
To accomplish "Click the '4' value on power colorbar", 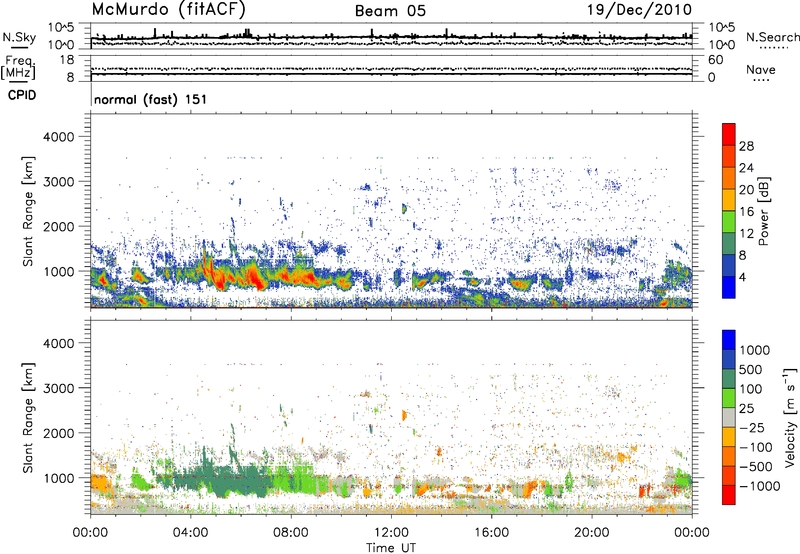I will pos(743,278).
